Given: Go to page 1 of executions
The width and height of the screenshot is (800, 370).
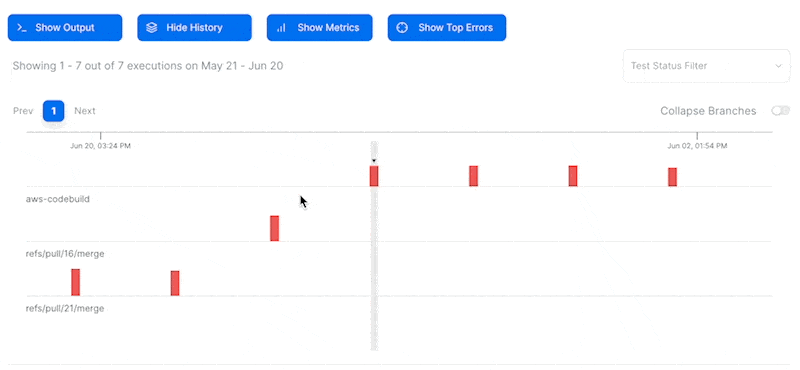Looking at the screenshot, I should pyautogui.click(x=54, y=111).
